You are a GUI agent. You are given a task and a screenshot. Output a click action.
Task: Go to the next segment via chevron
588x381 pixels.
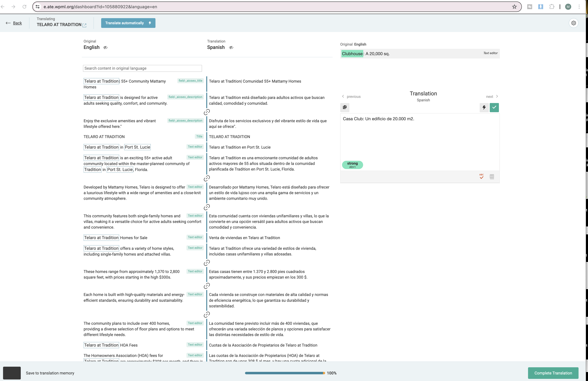coord(497,96)
